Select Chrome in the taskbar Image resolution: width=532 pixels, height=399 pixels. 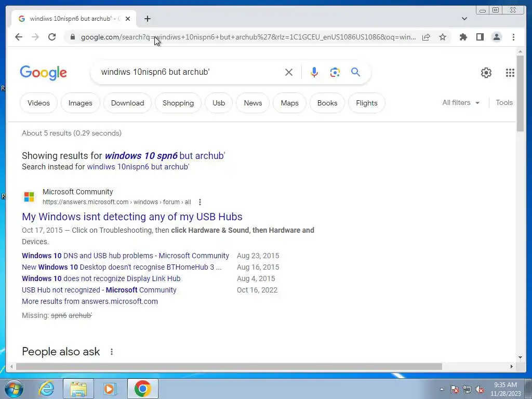point(142,389)
